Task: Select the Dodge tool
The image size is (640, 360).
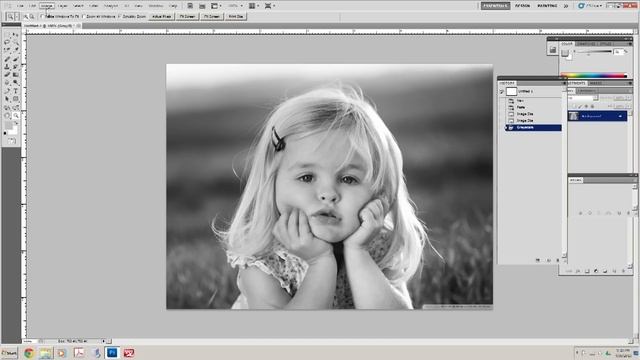Action: 16,83
